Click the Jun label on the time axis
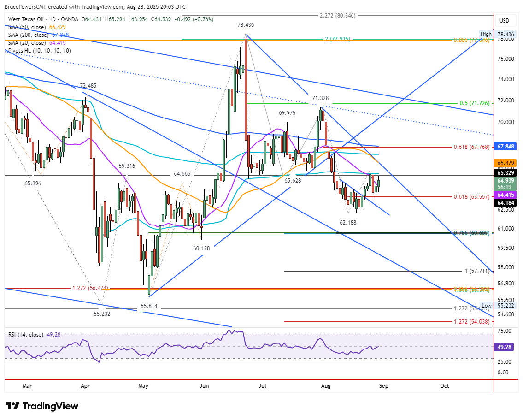Viewport: 523px width, 420px height. 204,385
